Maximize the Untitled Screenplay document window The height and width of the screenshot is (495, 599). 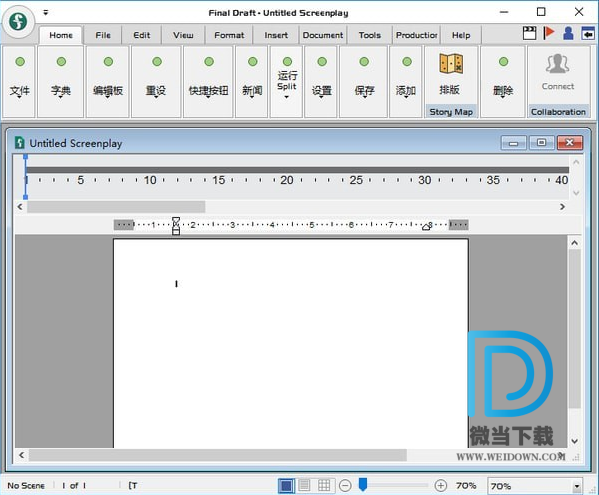click(x=541, y=143)
